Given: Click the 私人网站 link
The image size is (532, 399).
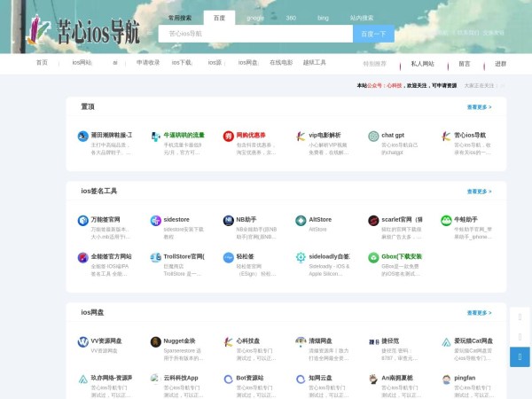Looking at the screenshot, I should 423,64.
